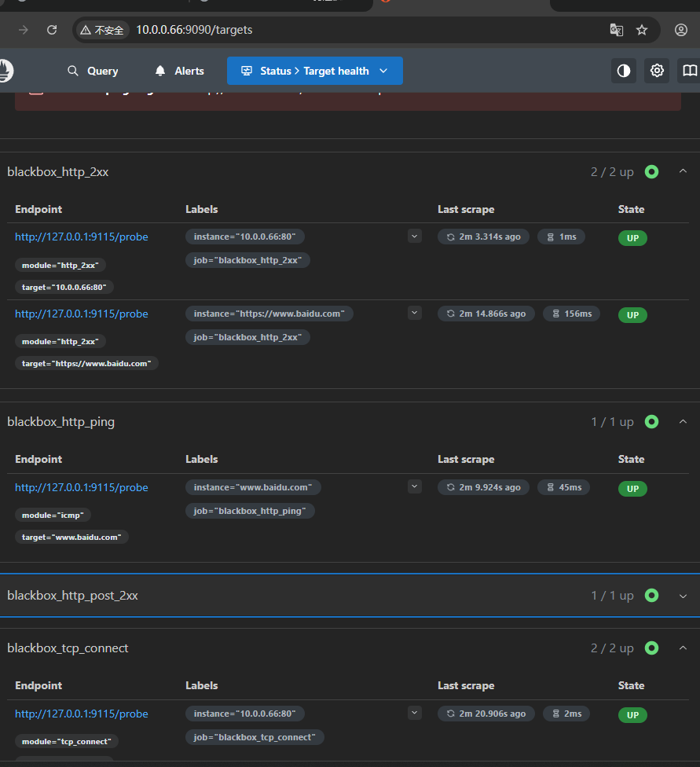Click the '1ms' scrape duration badge
Screen dimensions: 700x767
tap(561, 237)
